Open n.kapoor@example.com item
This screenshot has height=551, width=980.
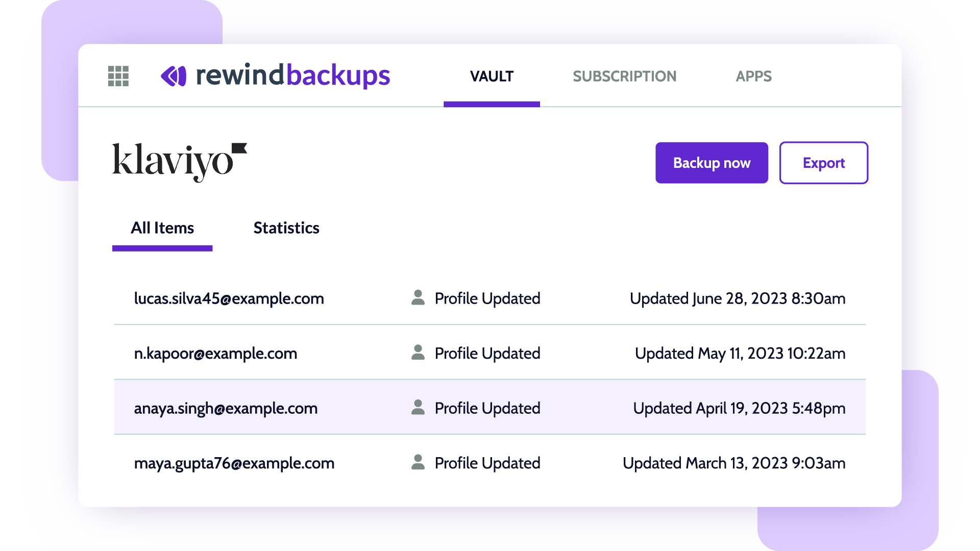click(215, 353)
